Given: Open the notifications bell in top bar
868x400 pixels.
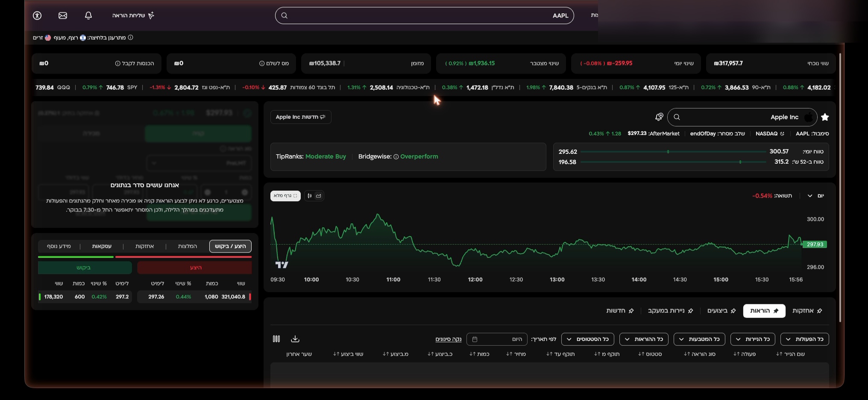Looking at the screenshot, I should pos(88,15).
